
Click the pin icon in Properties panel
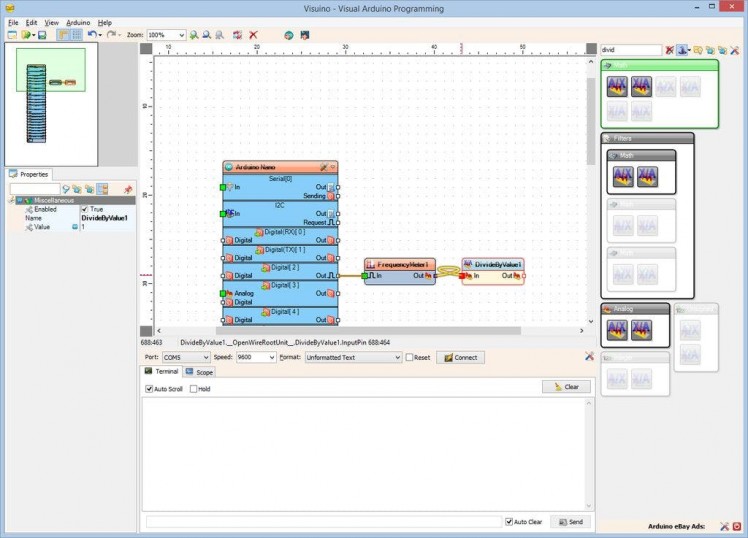pyautogui.click(x=128, y=189)
